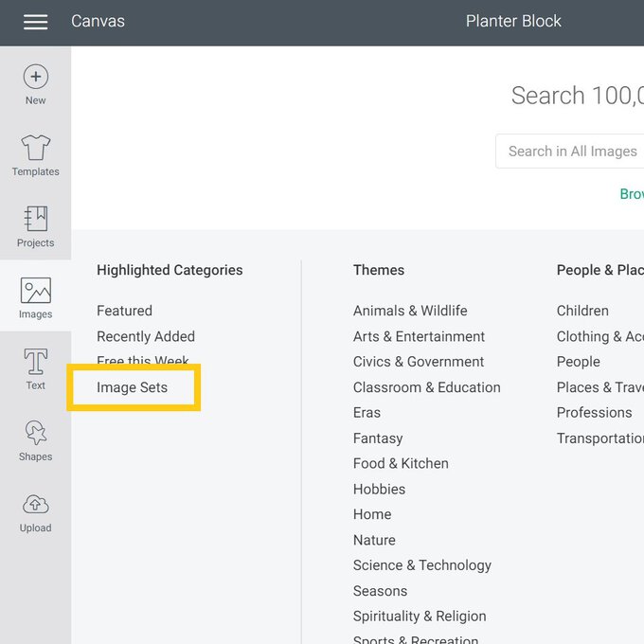Browse Animals & Wildlife theme
This screenshot has height=644, width=644.
410,311
